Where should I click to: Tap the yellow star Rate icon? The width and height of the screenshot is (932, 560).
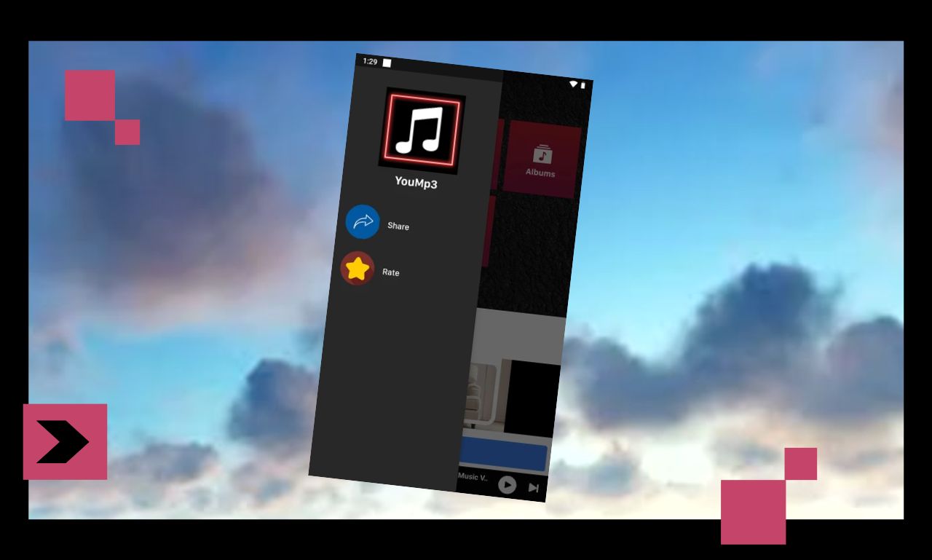358,269
